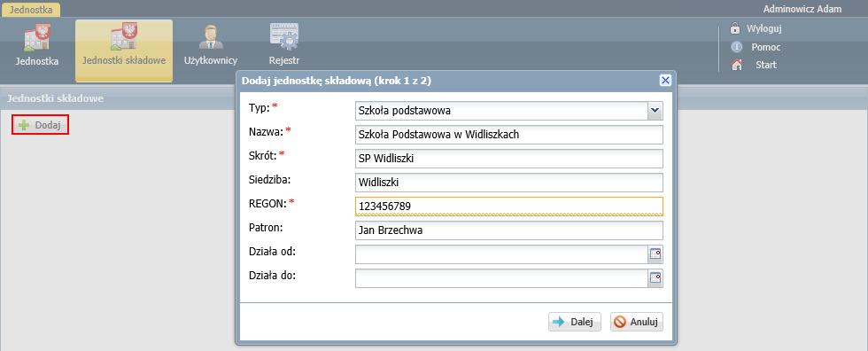Screen dimensions: 868x351
Task: Click the Działa od date field
Action: [501, 254]
